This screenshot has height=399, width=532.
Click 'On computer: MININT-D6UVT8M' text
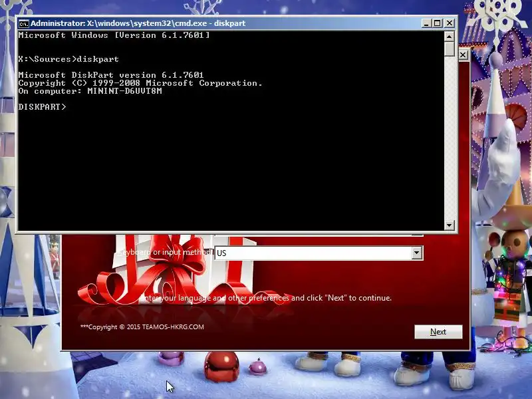90,91
